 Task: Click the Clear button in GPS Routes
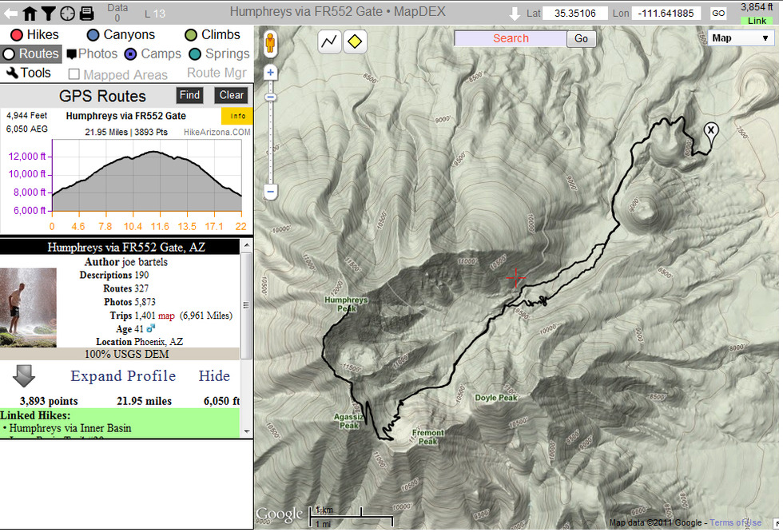click(x=231, y=95)
